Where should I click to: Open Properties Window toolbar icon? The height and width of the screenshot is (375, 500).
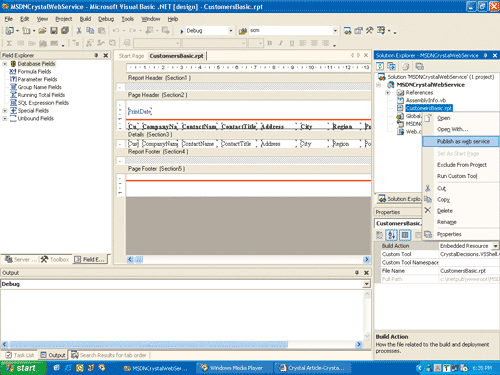pos(358,31)
